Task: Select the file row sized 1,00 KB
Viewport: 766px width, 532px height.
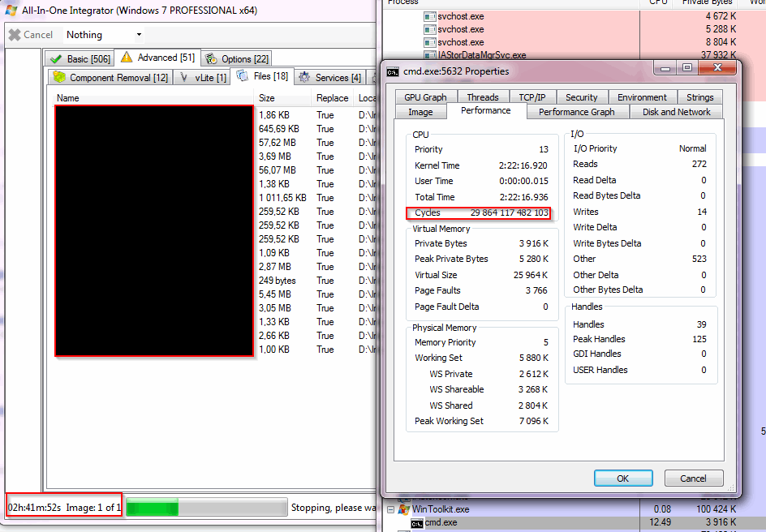Action: 215,350
